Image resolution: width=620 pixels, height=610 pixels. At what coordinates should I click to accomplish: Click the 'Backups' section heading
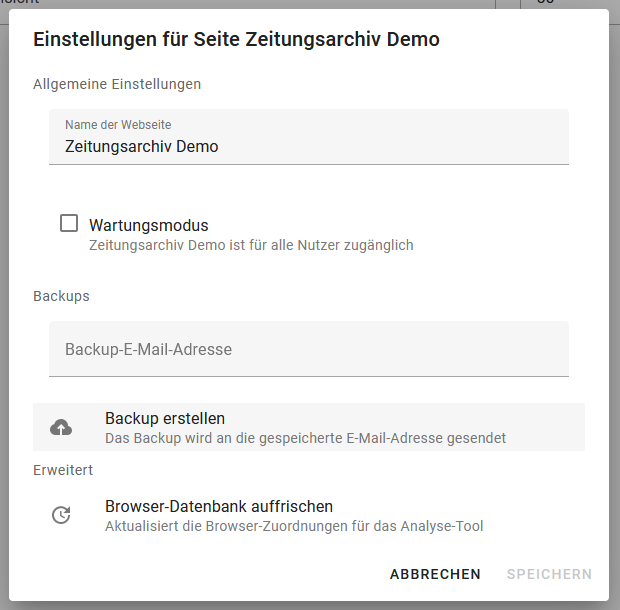coord(61,296)
